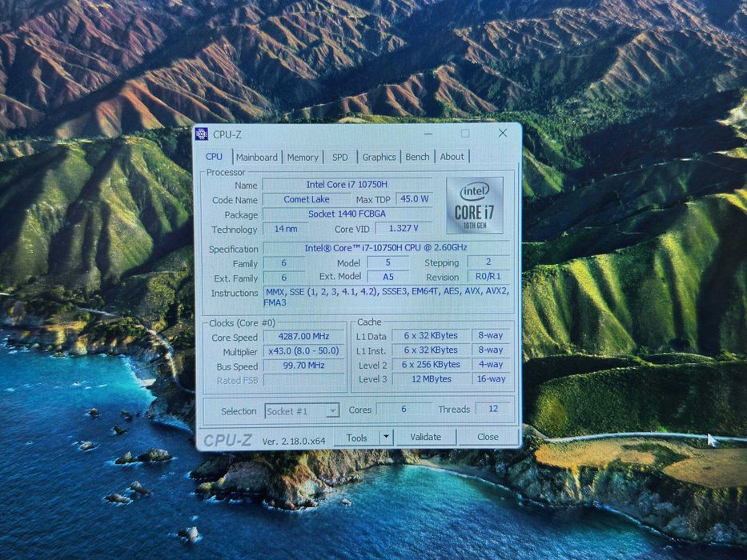Click the Max TDP value 45.0 W
Image resolution: width=747 pixels, height=560 pixels.
(414, 198)
